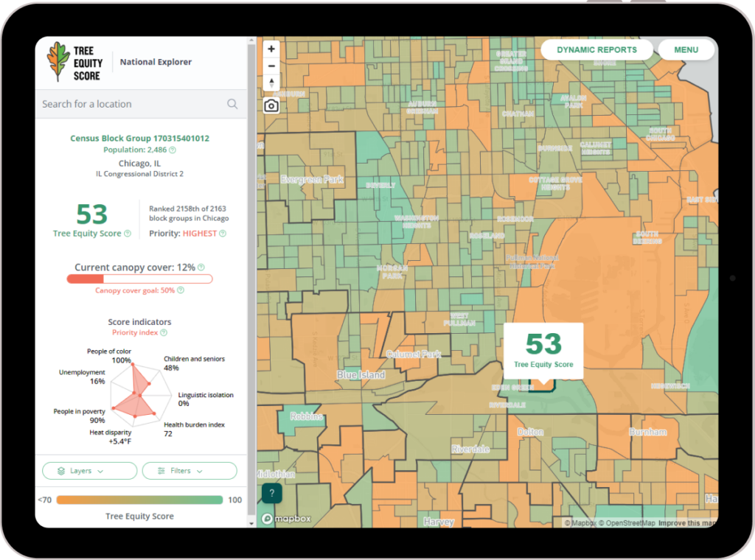Click info icon for current canopy cover
755x560 pixels.
tap(201, 267)
